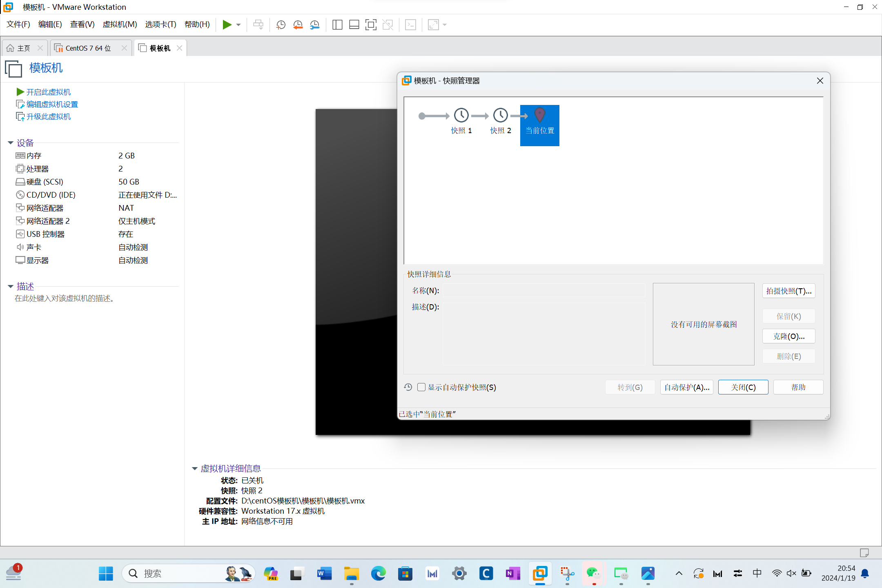Screen dimensions: 882x588
Task: Select the 内存 device row
Action: [x=96, y=156]
